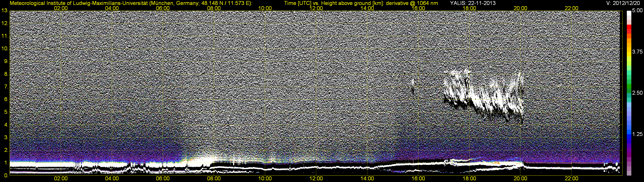Click the 16:00 label on the bottom time axis
The width and height of the screenshot is (644, 182).
pos(418,179)
